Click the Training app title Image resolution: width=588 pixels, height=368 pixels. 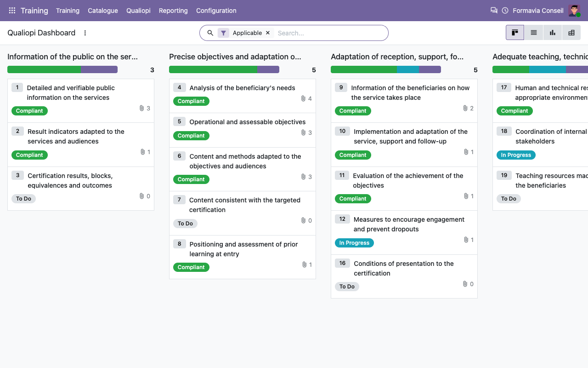pyautogui.click(x=34, y=11)
